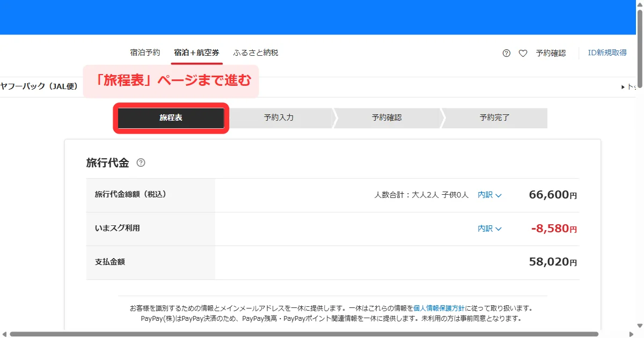Expand 内訳 breakdown for 旅行代金総額
This screenshot has width=644, height=338.
[x=489, y=195]
